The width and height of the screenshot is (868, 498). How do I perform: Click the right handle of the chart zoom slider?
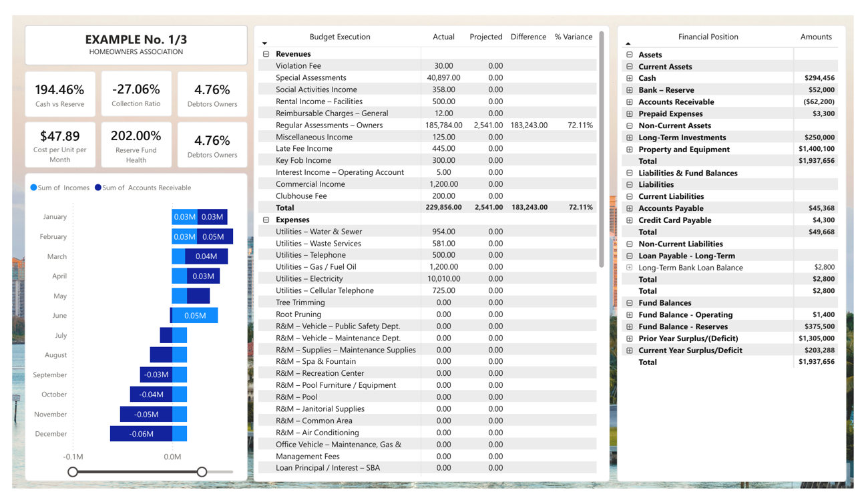coord(202,472)
